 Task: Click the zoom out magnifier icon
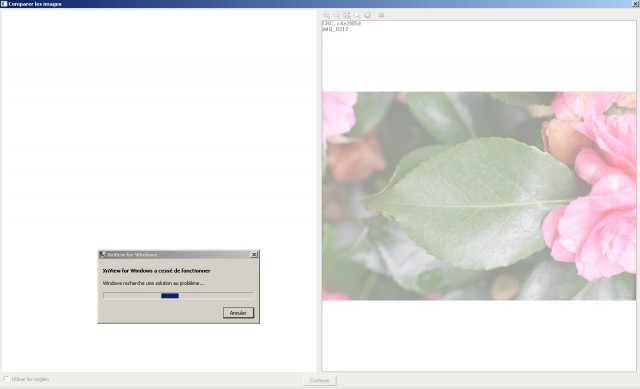pos(336,15)
